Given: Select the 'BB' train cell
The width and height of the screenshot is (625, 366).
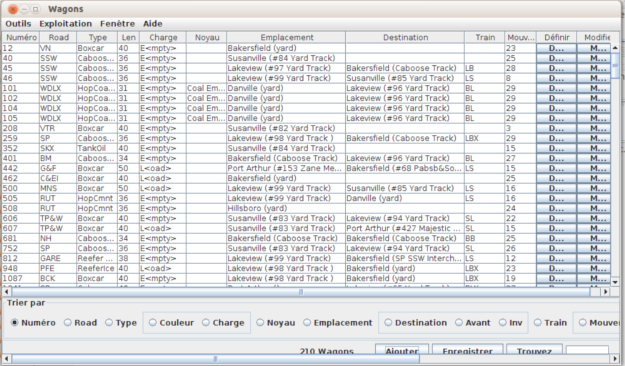Looking at the screenshot, I should [x=484, y=238].
